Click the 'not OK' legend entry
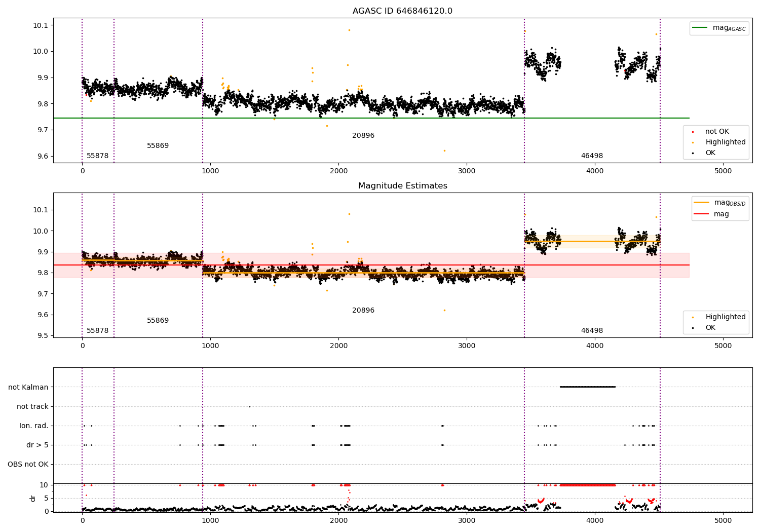This screenshot has width=760, height=532. pyautogui.click(x=717, y=132)
